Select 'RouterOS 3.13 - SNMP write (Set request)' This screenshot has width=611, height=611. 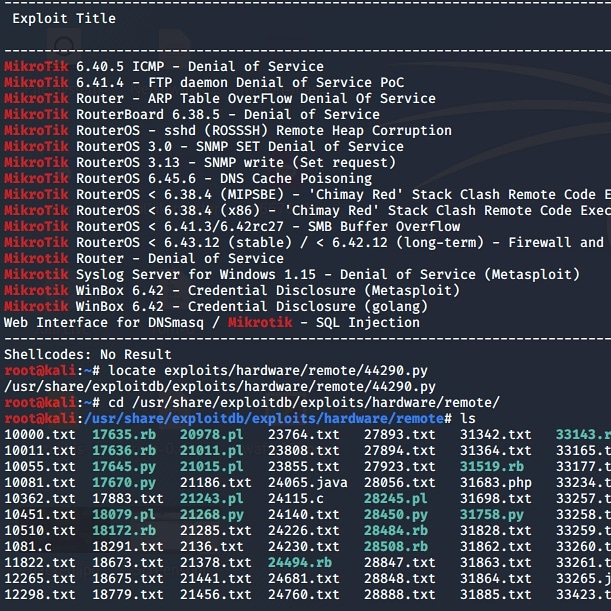coord(236,162)
